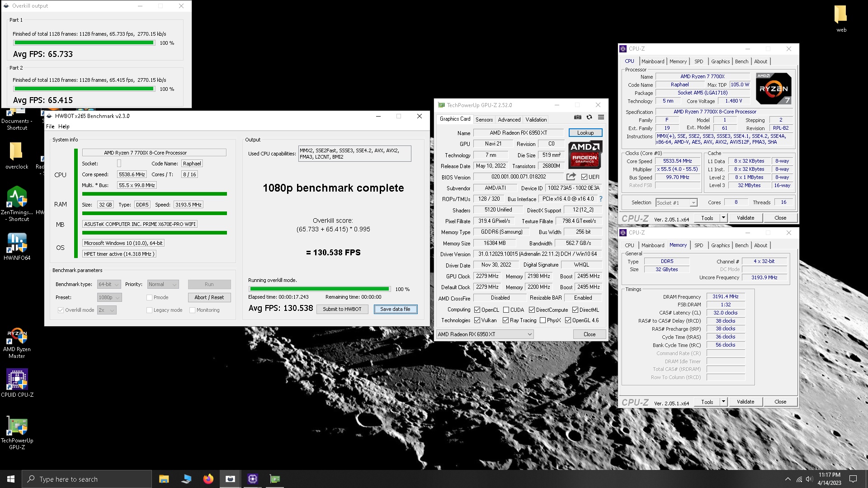Enable the Legacy mode checkbox
The image size is (868, 488).
pos(149,310)
